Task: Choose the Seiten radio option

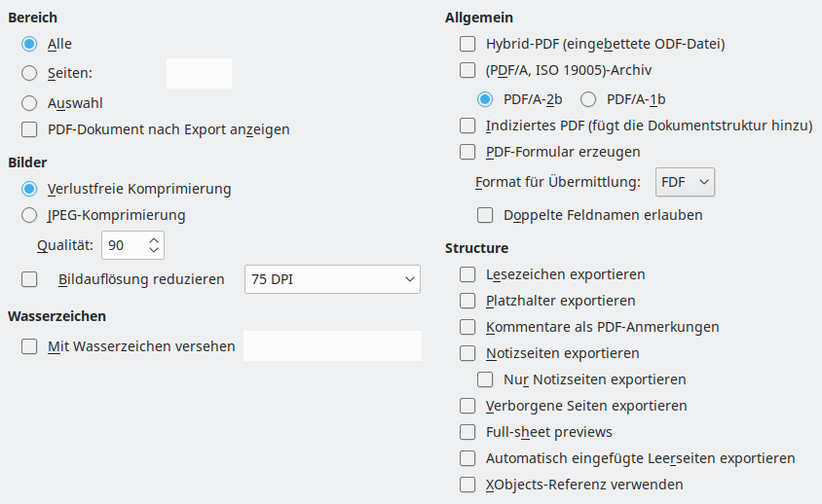Action: pyautogui.click(x=29, y=73)
